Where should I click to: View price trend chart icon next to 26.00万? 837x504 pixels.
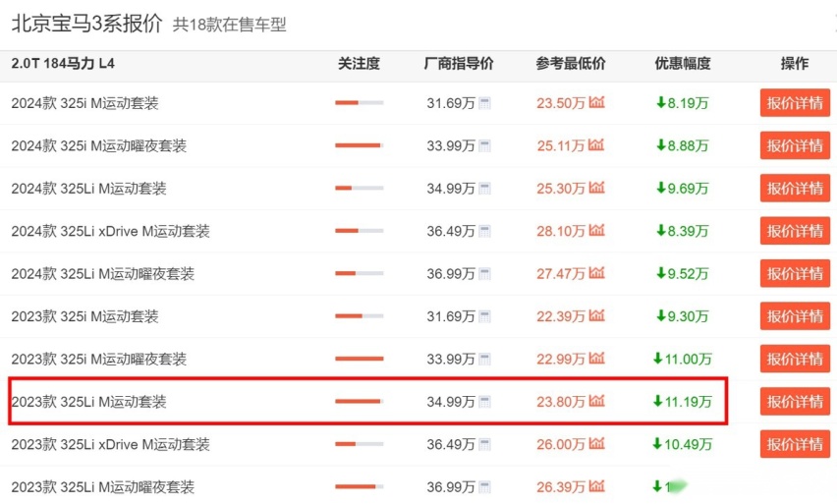click(596, 443)
